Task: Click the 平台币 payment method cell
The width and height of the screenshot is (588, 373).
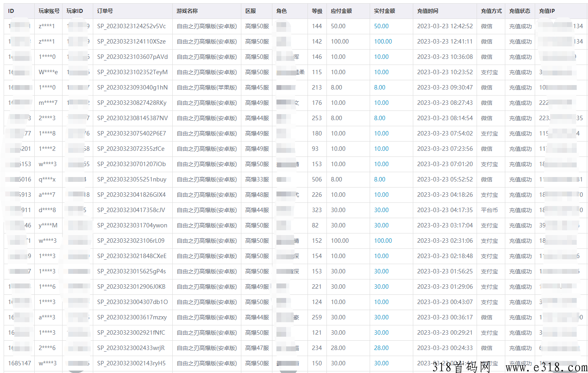Action: tap(489, 210)
